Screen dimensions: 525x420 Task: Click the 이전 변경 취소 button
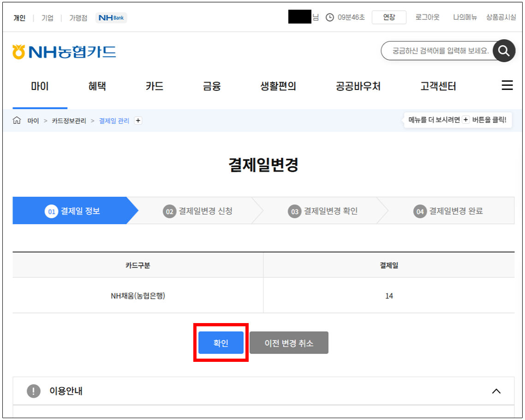289,343
